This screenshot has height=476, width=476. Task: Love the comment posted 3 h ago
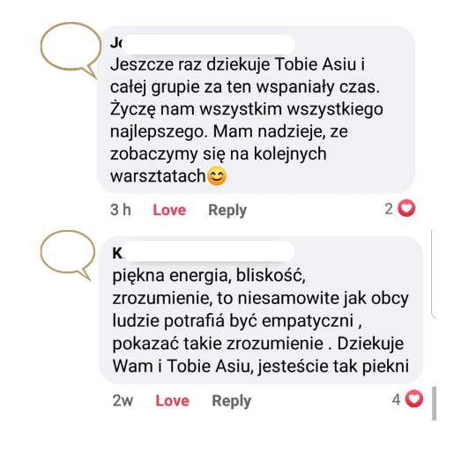click(x=169, y=210)
